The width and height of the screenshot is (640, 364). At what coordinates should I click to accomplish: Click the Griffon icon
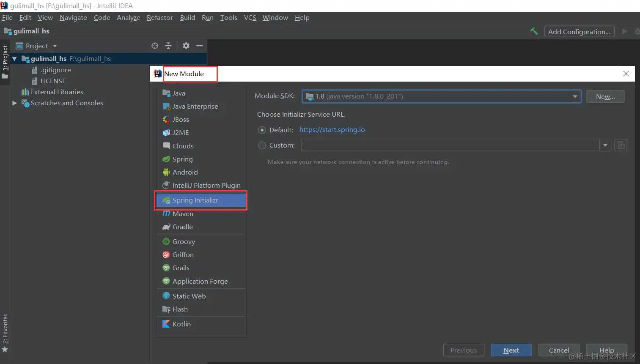click(166, 255)
